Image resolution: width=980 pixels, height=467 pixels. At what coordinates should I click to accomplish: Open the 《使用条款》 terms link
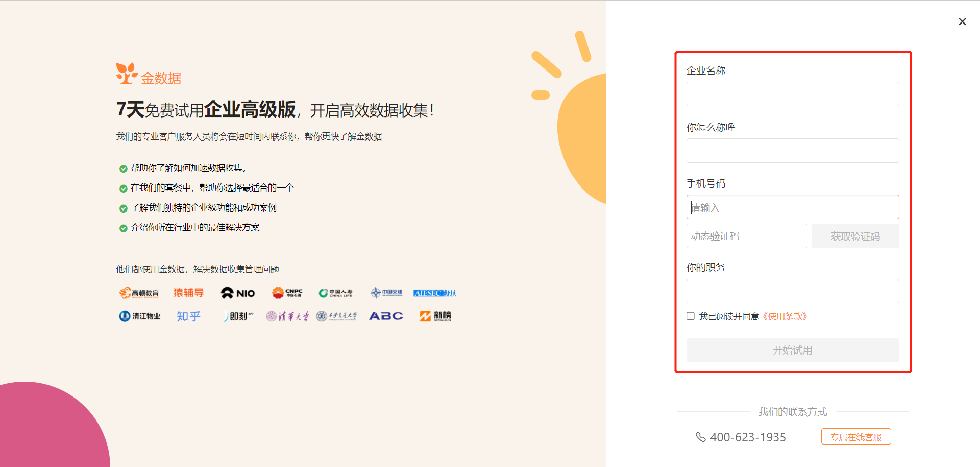click(785, 316)
